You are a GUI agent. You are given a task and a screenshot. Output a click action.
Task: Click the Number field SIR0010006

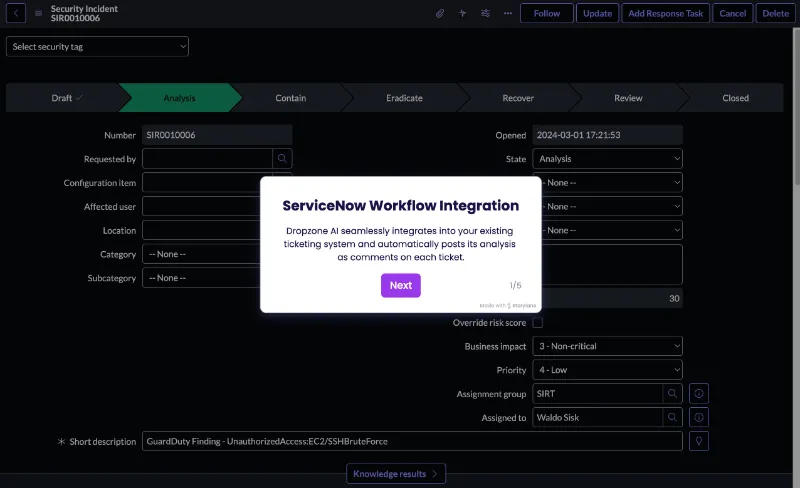tap(217, 135)
